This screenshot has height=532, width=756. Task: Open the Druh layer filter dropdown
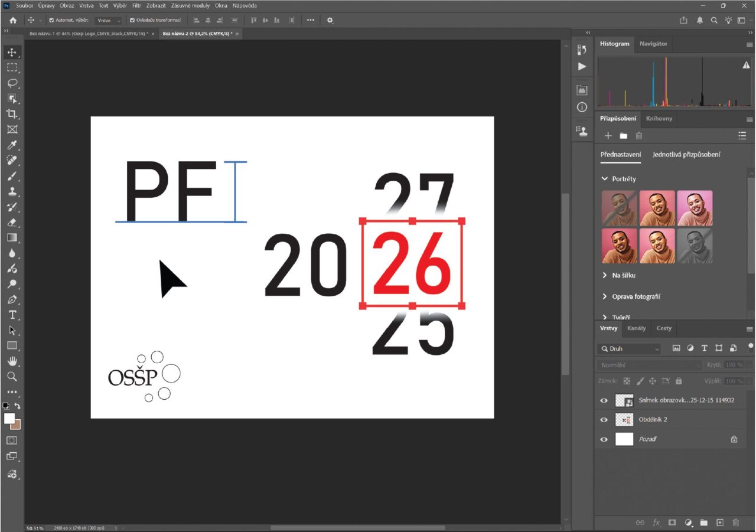click(x=629, y=349)
